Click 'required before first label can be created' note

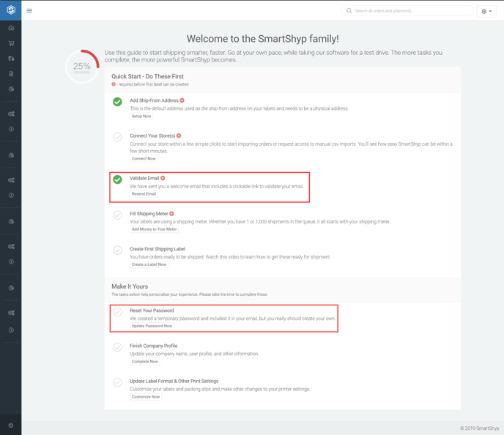point(153,84)
